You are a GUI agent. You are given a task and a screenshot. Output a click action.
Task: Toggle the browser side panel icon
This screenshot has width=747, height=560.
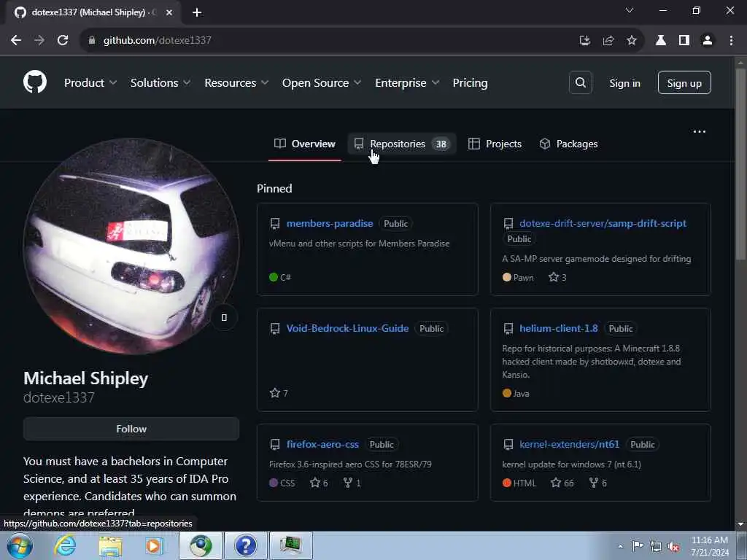click(684, 40)
